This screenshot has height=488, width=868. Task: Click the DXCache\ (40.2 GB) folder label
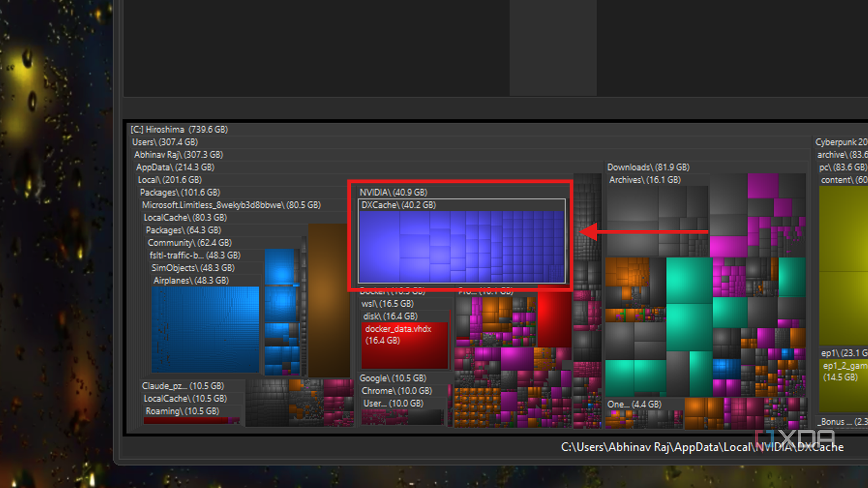point(399,205)
